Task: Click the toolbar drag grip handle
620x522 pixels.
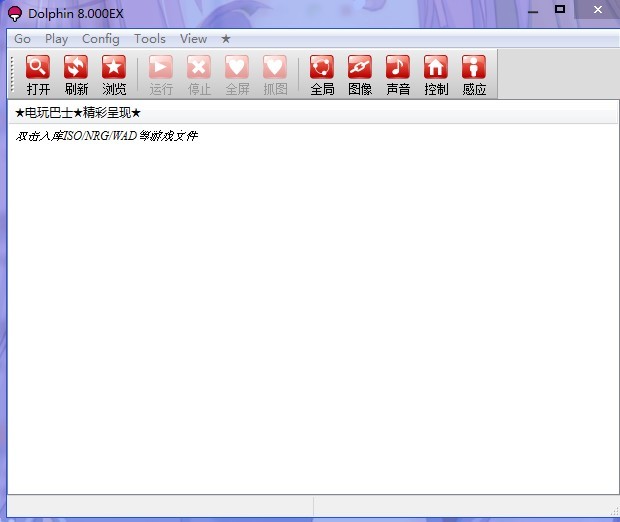Action: [x=12, y=74]
